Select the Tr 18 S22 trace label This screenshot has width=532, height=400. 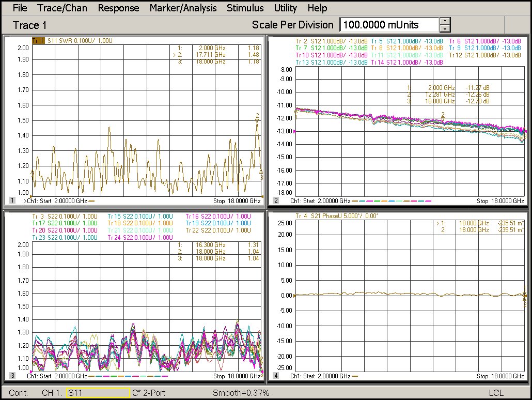[140, 223]
